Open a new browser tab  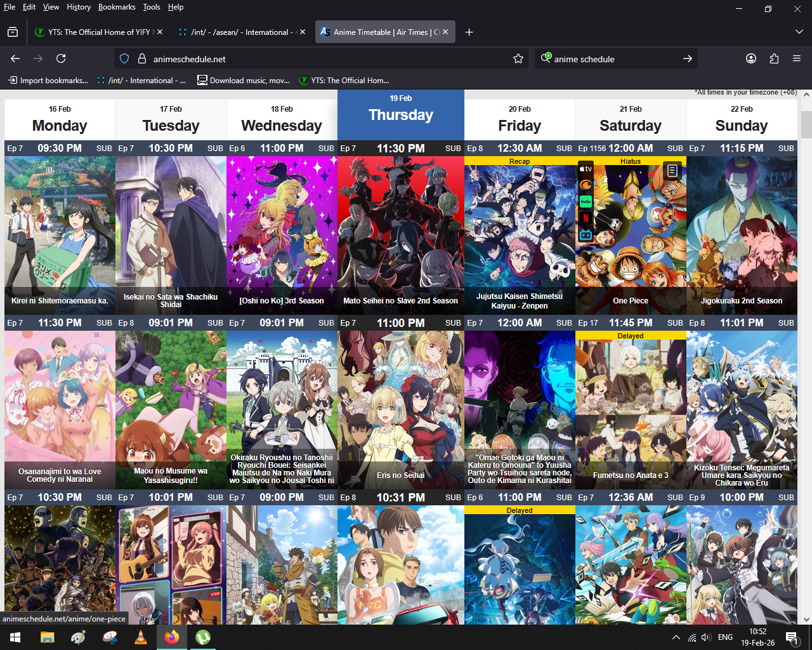(469, 32)
